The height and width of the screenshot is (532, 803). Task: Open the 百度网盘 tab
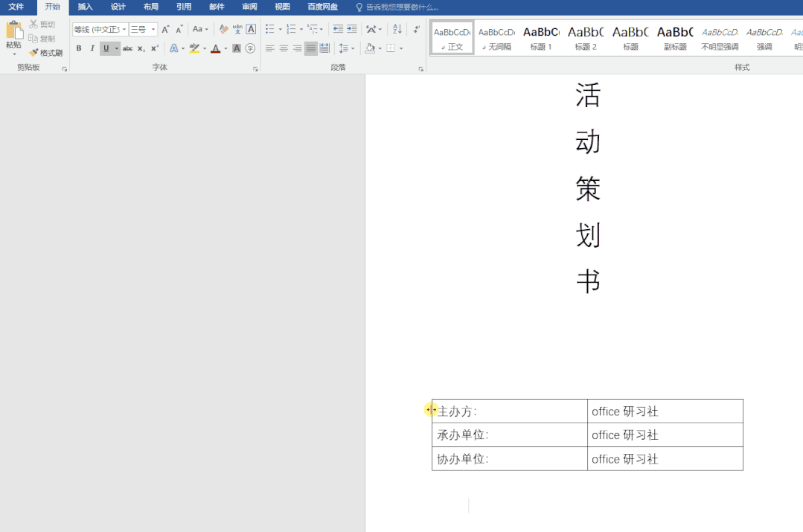tap(323, 7)
